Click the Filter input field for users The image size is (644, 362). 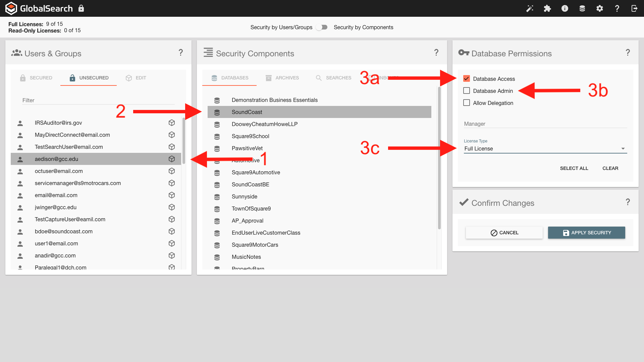98,100
